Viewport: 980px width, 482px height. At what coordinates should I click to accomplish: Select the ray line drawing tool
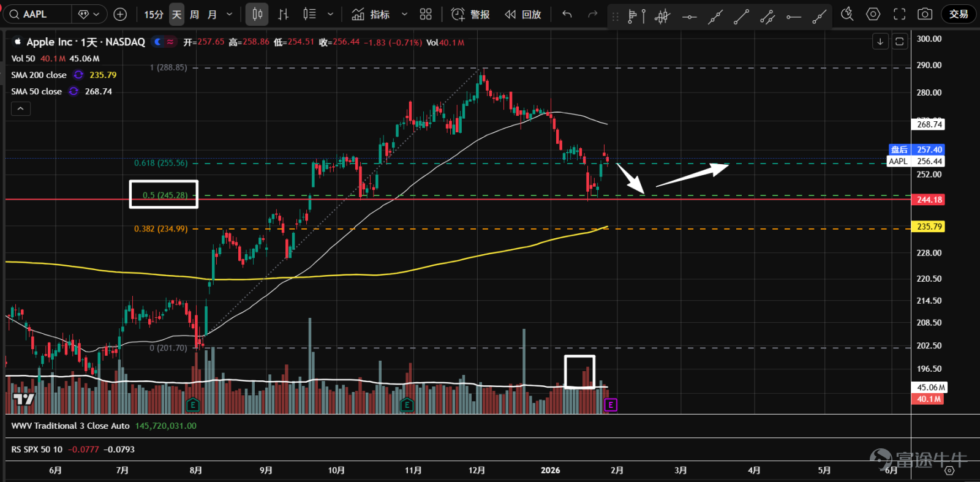pyautogui.click(x=820, y=17)
